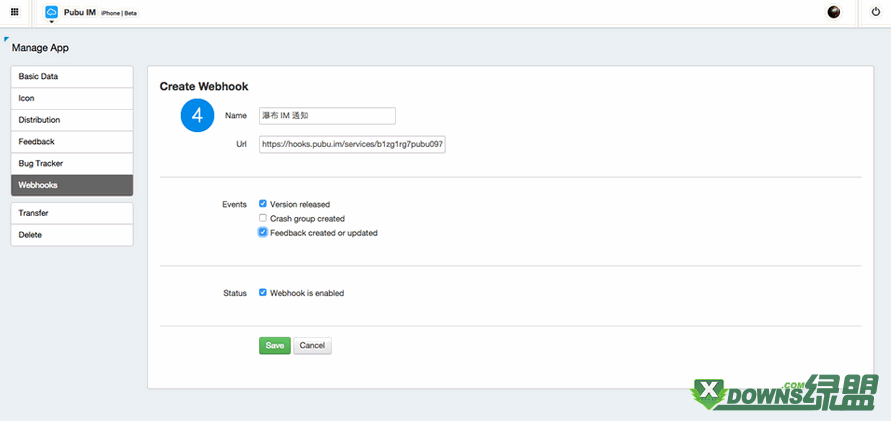891x421 pixels.
Task: Toggle the Webhook is enabled checkbox
Action: [x=263, y=293]
